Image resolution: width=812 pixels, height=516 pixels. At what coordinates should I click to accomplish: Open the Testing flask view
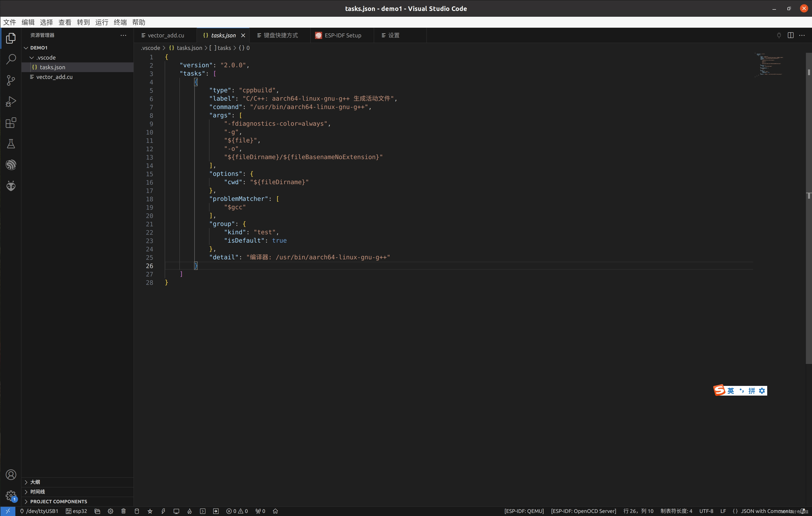click(x=11, y=144)
